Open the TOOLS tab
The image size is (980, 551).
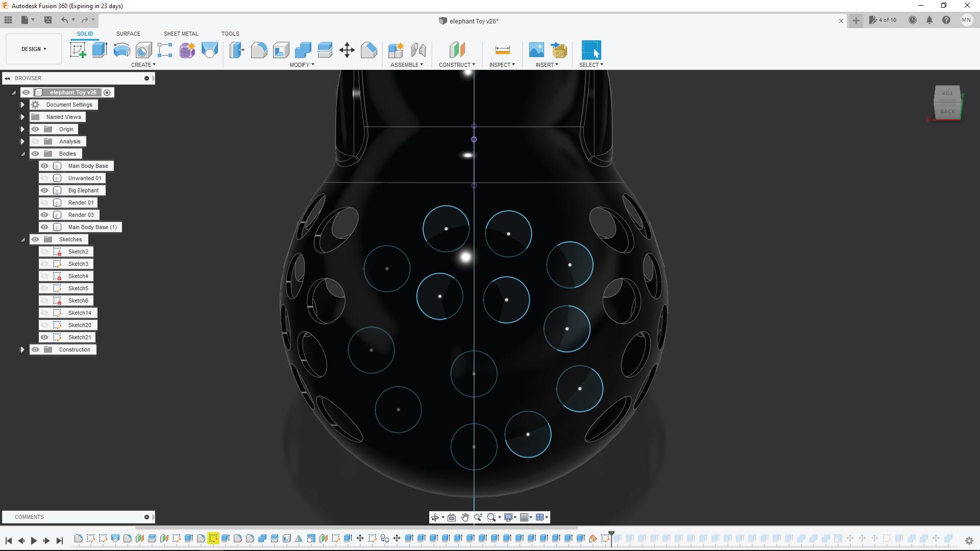click(230, 34)
